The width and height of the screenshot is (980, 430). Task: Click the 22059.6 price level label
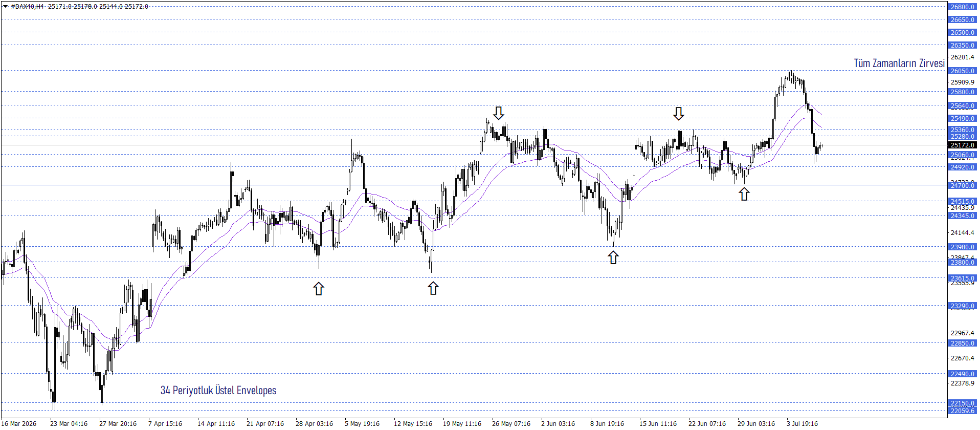click(x=962, y=411)
